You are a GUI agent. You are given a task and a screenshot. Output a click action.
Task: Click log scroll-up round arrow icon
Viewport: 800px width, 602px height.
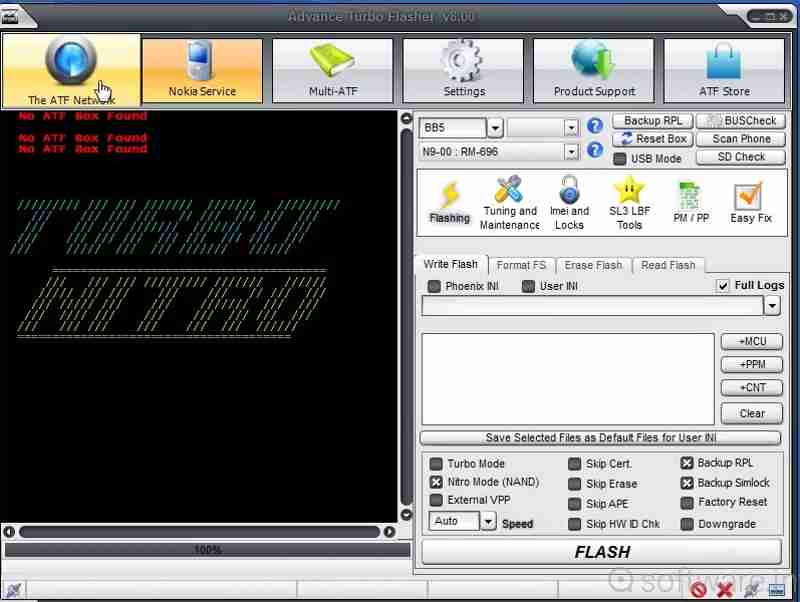coord(406,119)
